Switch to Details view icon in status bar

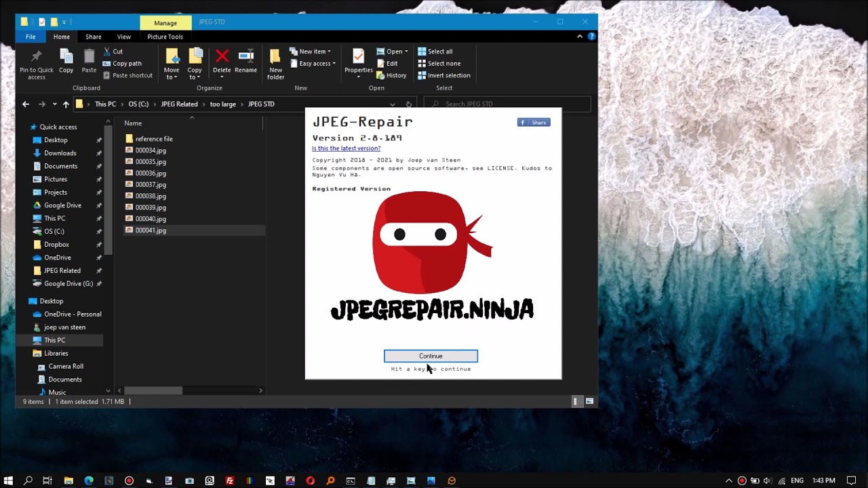coord(576,401)
